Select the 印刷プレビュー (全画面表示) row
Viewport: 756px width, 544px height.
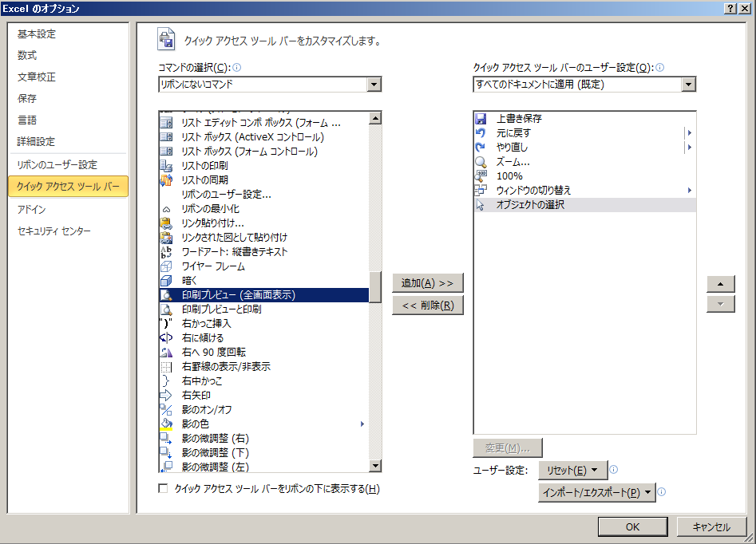click(264, 295)
